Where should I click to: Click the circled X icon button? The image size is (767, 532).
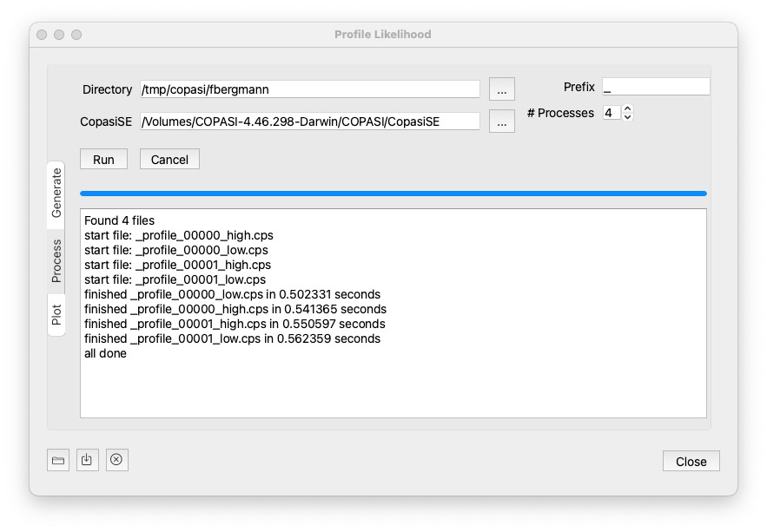point(116,461)
